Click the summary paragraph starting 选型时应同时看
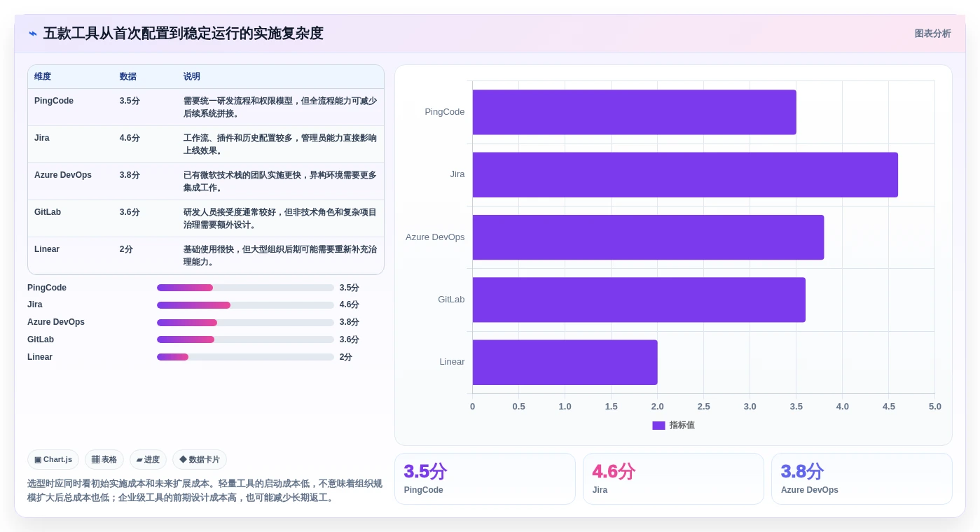 (x=205, y=491)
